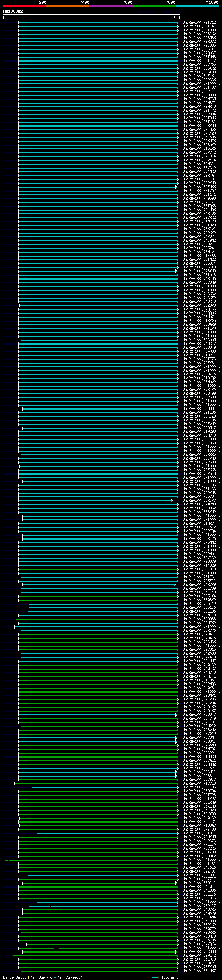Select hit UniRef100_Q4RCP9
The width and height of the screenshot is (222, 980).
(x=199, y=585)
